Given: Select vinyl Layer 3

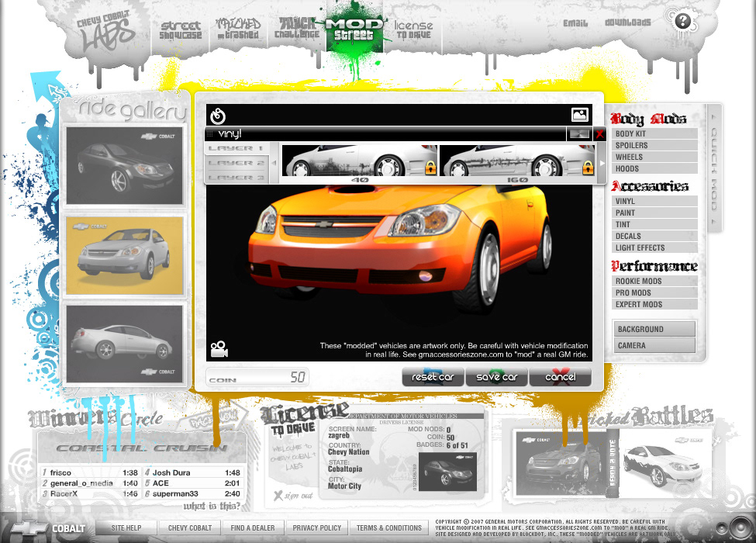Looking at the screenshot, I should click(x=236, y=178).
